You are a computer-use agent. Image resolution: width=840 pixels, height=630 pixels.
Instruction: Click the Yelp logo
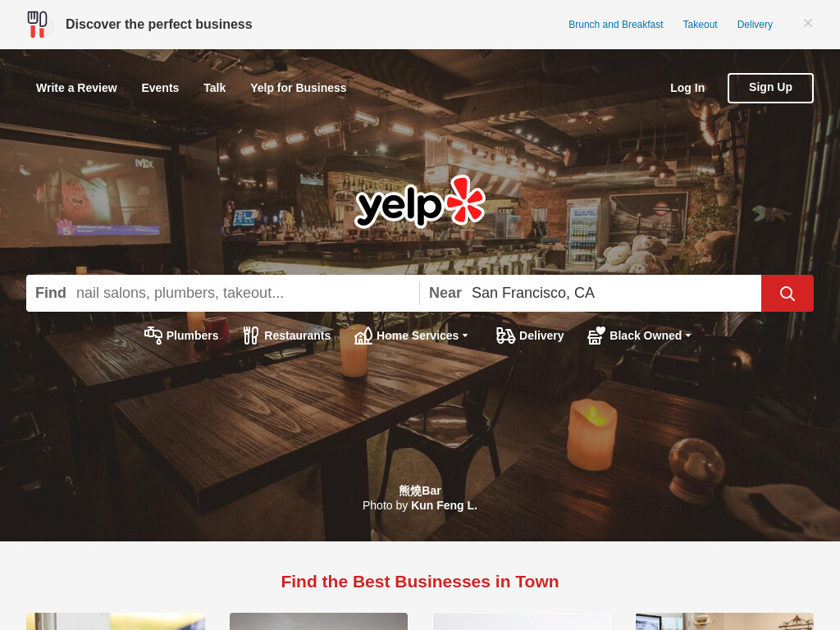pyautogui.click(x=420, y=202)
